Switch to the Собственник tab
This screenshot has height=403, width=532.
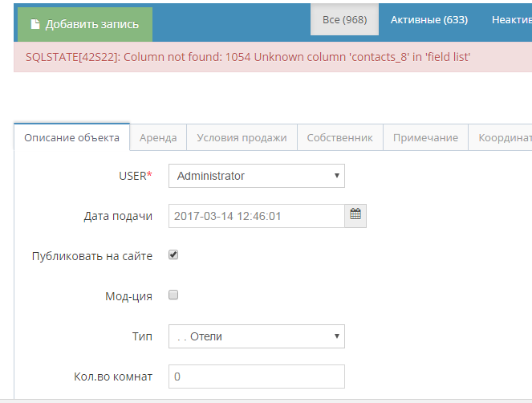(x=339, y=138)
